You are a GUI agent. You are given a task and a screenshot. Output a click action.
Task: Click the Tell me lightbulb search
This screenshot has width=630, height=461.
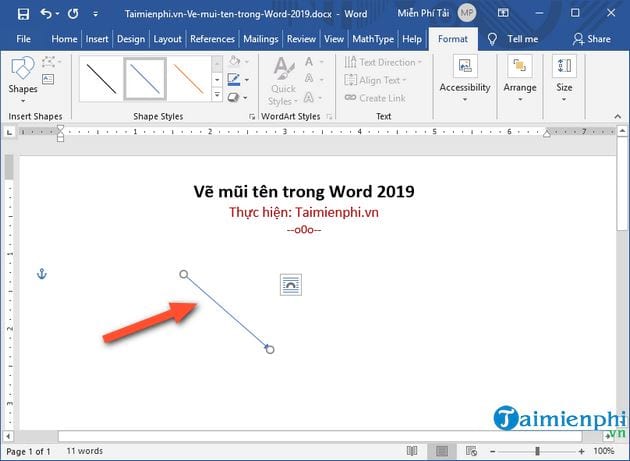coord(513,39)
